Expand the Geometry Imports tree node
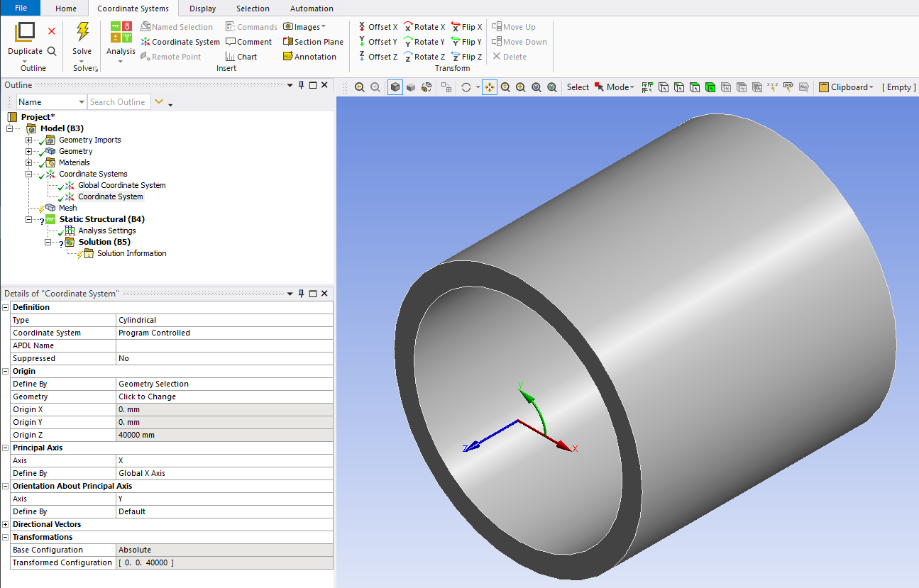The image size is (919, 588). [29, 140]
